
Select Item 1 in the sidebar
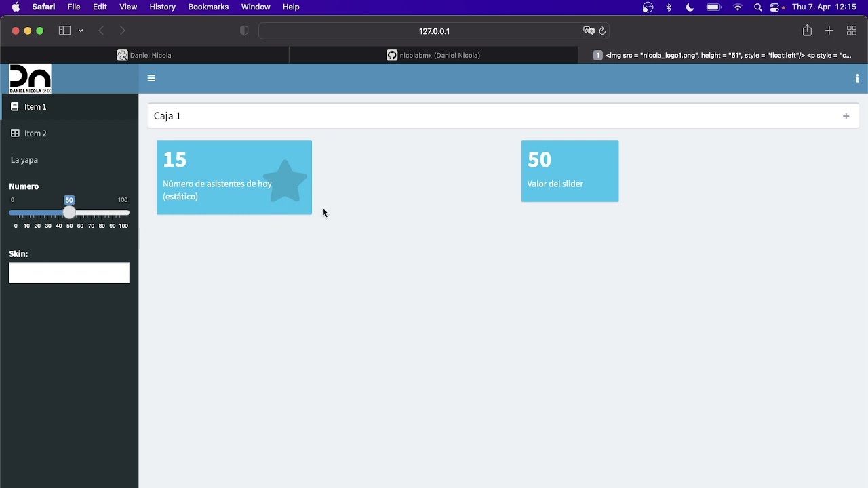click(69, 107)
